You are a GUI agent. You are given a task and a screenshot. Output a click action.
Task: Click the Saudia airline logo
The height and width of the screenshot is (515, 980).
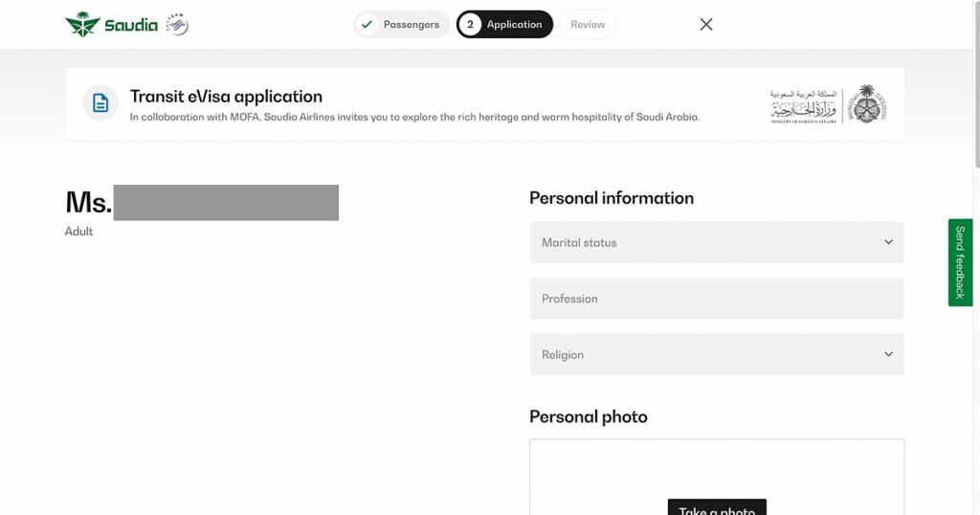tap(111, 25)
